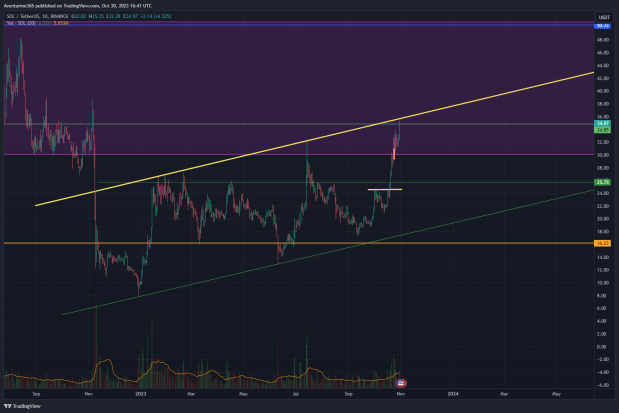The height and width of the screenshot is (413, 619).
Task: Click the 2023 label on time axis
Action: click(x=141, y=394)
